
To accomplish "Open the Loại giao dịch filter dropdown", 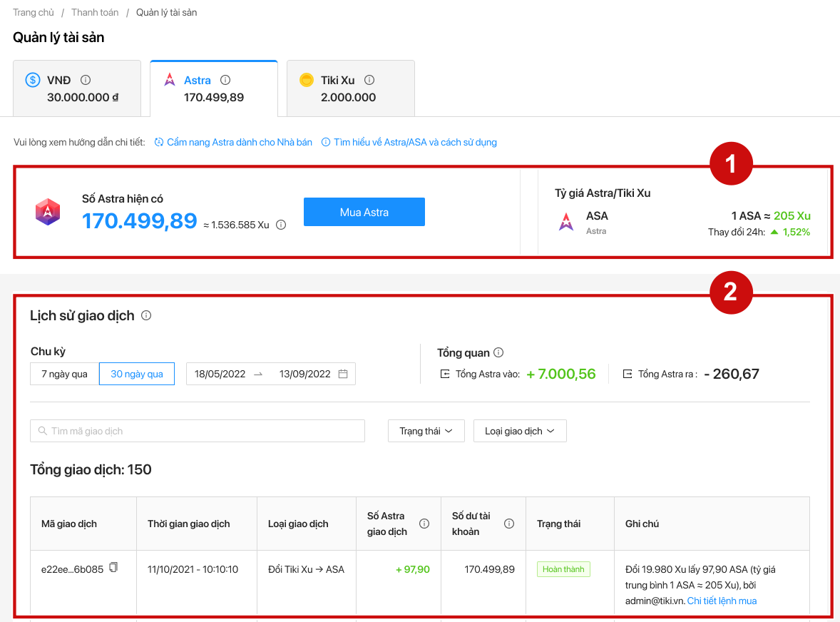I will [x=520, y=432].
